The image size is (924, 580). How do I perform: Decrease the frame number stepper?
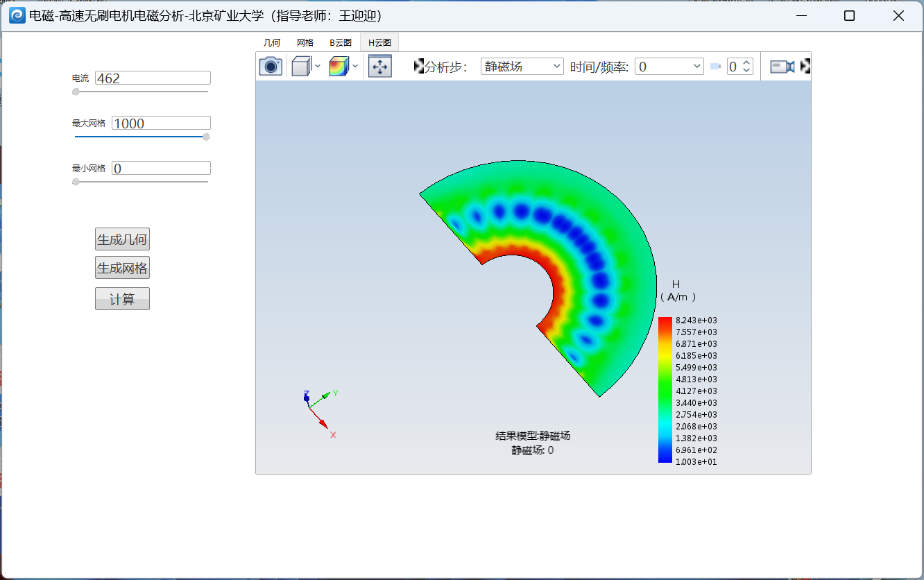click(746, 70)
